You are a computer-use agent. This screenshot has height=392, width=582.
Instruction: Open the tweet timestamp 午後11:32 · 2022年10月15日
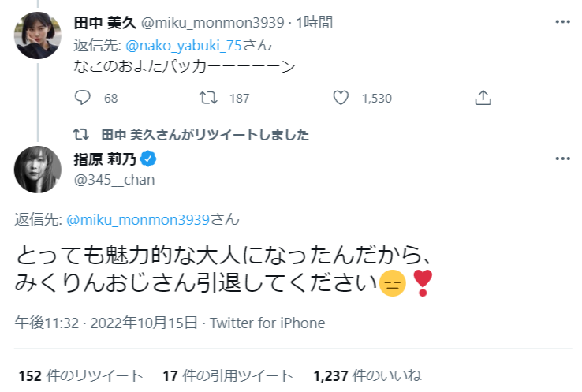(x=106, y=323)
